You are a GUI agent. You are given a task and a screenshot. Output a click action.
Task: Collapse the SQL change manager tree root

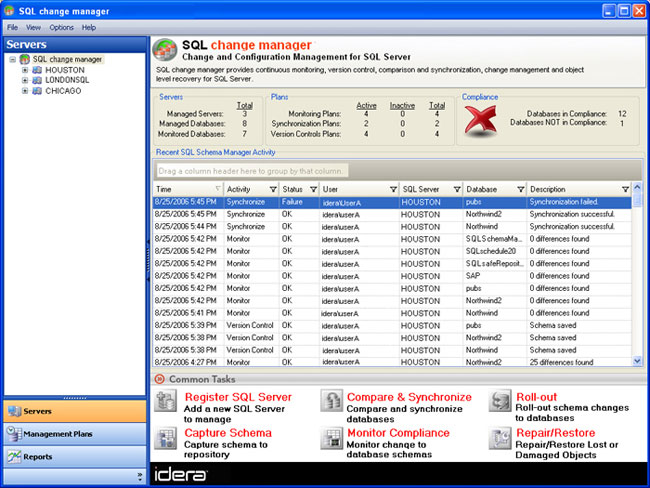point(12,59)
